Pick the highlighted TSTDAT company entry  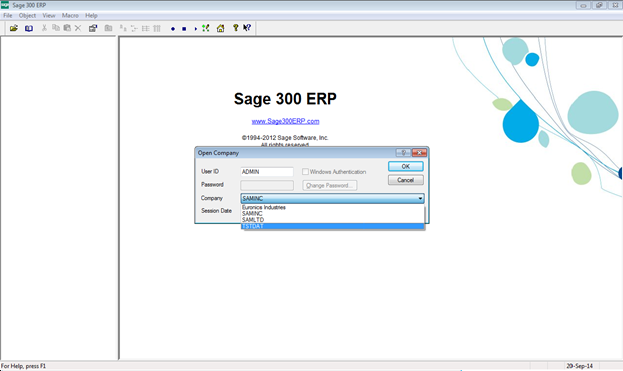point(333,226)
